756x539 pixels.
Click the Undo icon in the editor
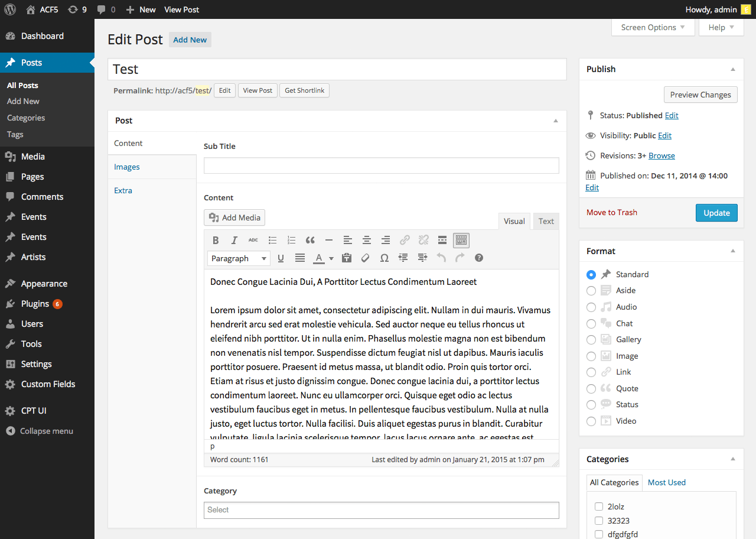click(x=441, y=258)
